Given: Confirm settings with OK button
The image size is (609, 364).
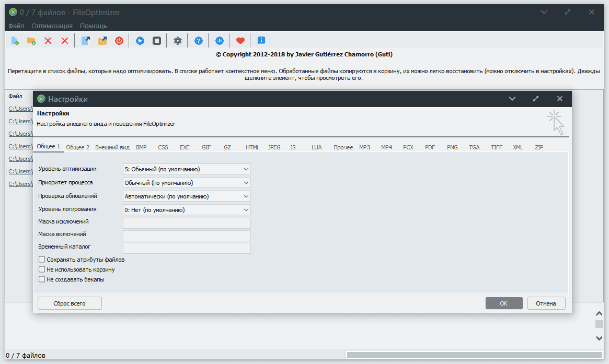Looking at the screenshot, I should tap(504, 303).
